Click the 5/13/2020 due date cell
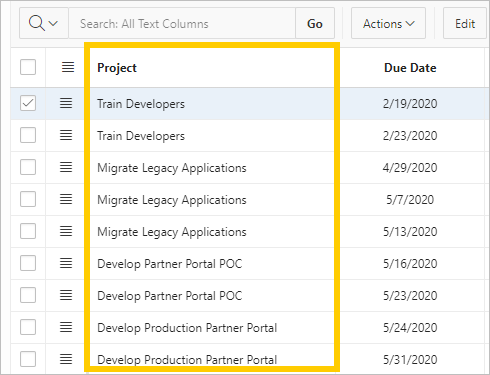490x375 pixels. click(410, 232)
